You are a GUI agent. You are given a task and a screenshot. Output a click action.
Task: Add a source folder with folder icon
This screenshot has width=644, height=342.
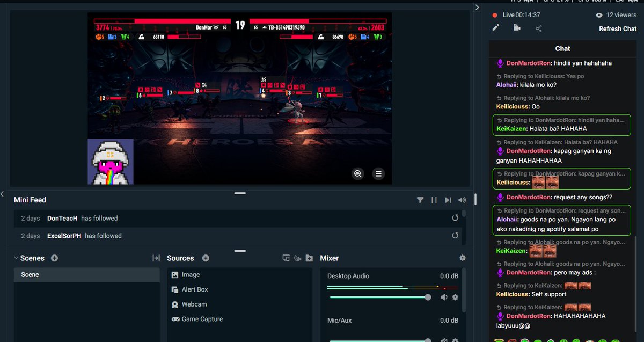click(309, 258)
